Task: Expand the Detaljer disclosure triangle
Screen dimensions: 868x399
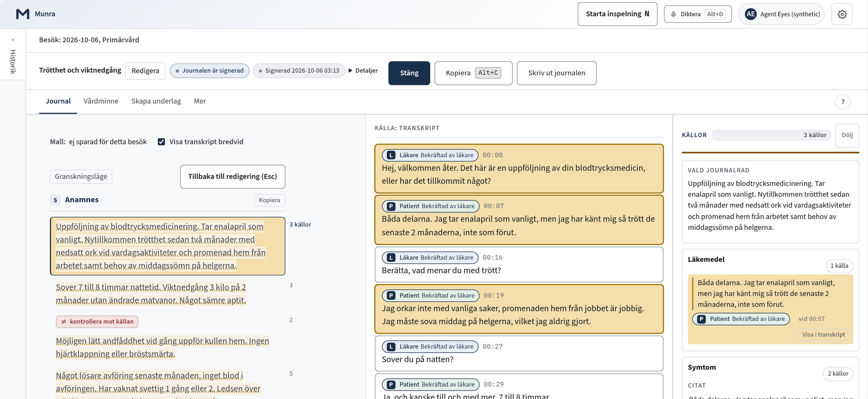Action: [x=350, y=70]
